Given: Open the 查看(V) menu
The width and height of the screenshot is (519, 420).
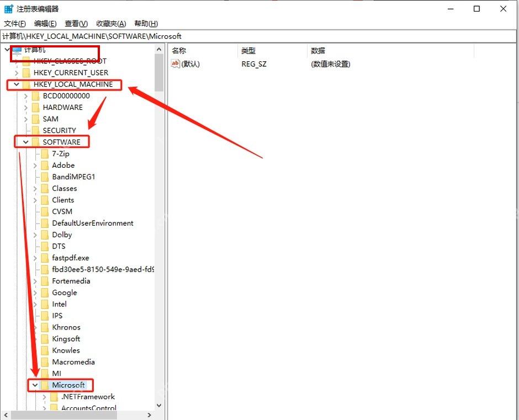Looking at the screenshot, I should click(x=76, y=24).
